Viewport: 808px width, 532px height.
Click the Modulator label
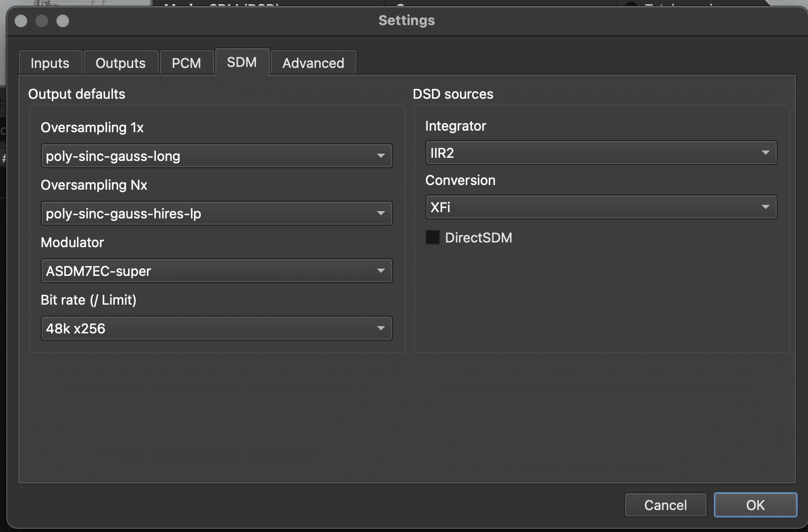click(72, 242)
